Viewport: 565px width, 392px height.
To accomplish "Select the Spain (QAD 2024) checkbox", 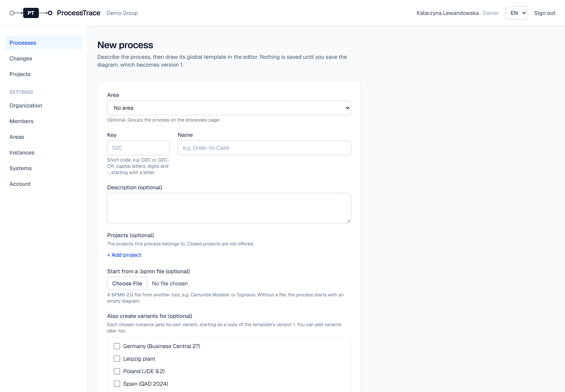I will (x=117, y=384).
